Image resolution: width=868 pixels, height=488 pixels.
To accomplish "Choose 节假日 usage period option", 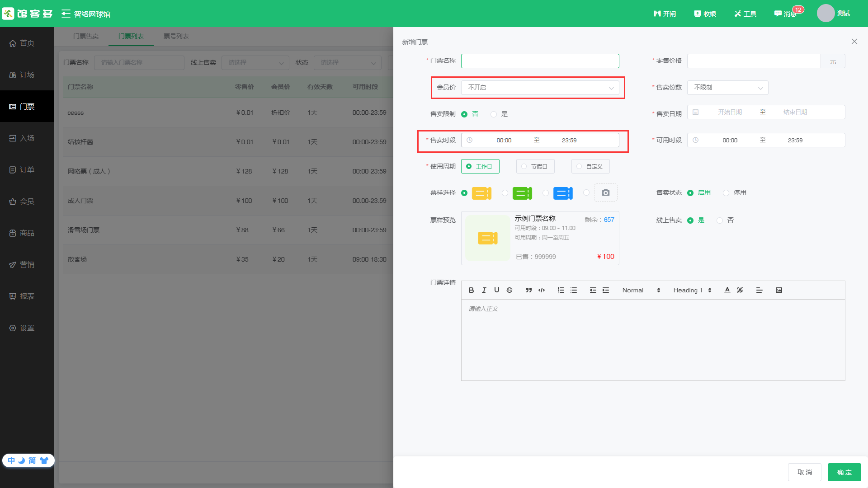I will tap(535, 167).
